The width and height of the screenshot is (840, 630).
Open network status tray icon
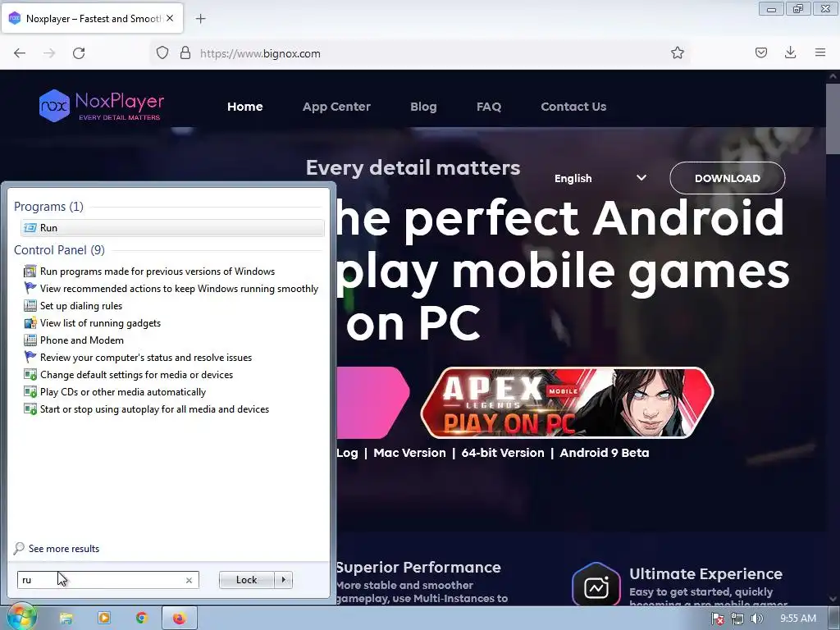(x=737, y=619)
